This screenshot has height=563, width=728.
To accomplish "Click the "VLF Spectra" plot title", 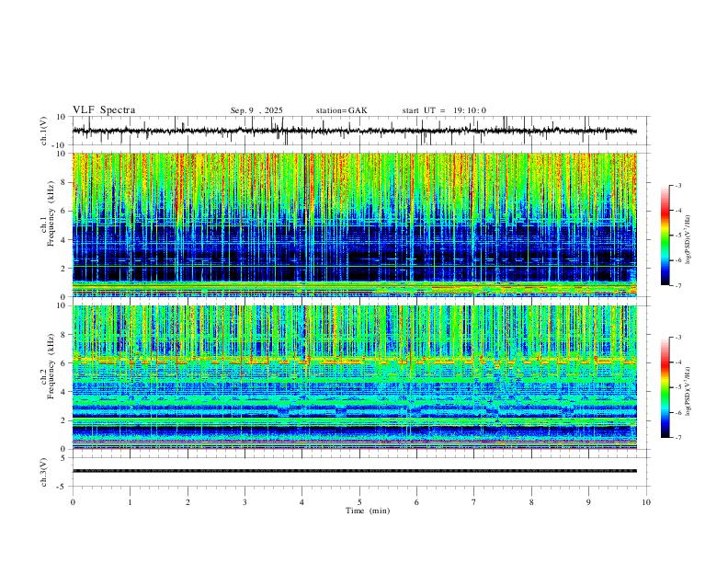I will pos(104,110).
